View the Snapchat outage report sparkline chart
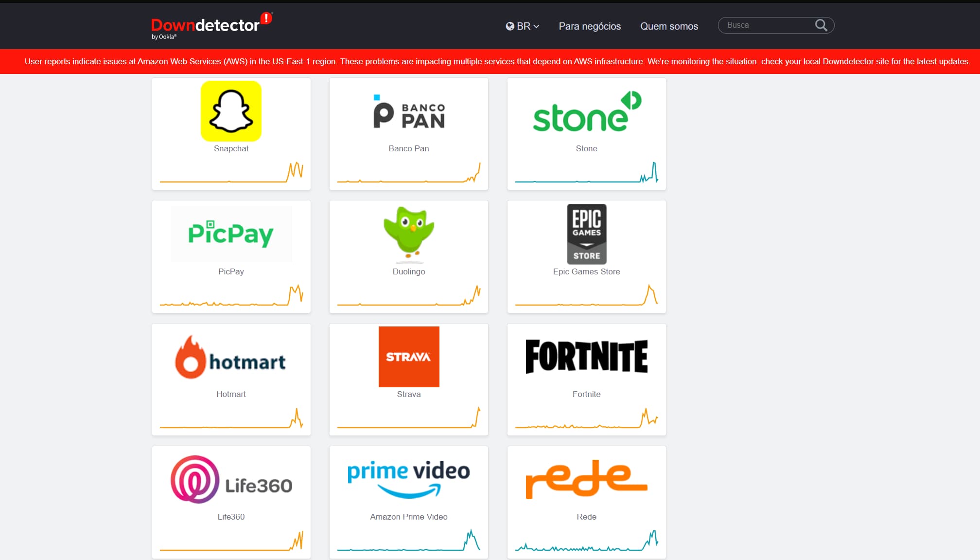The image size is (980, 560). [x=231, y=172]
